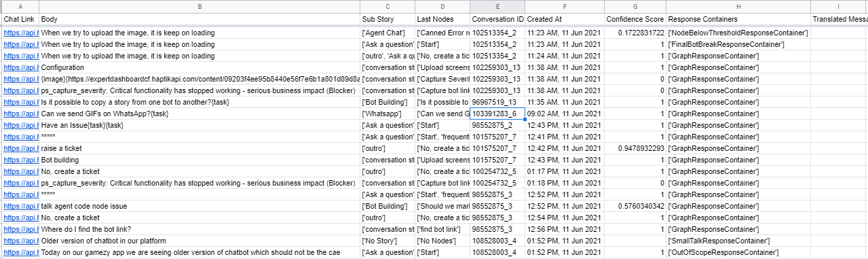Image resolution: width=868 pixels, height=259 pixels.
Task: Click the 'Confidence Score' header cell
Action: coord(635,19)
